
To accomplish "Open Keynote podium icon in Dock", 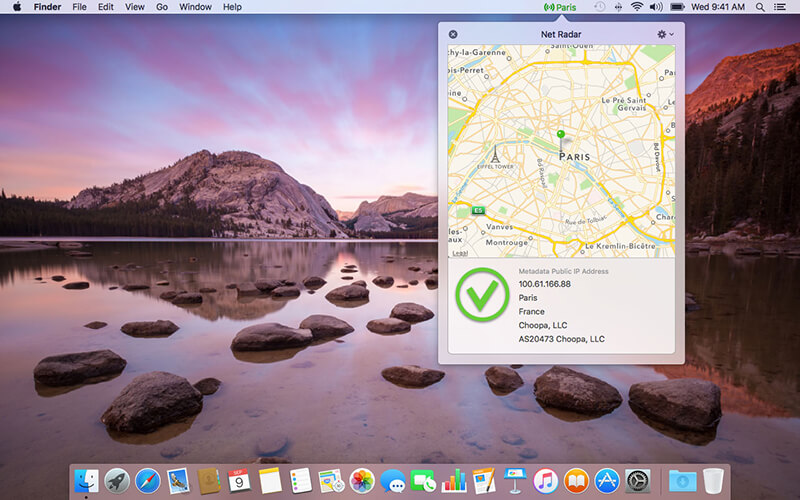I will (515, 481).
